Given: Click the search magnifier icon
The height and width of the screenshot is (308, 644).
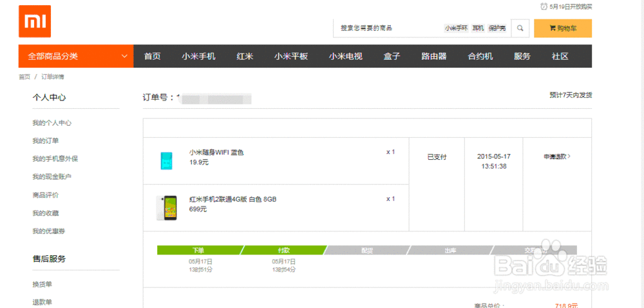Looking at the screenshot, I should pyautogui.click(x=520, y=28).
